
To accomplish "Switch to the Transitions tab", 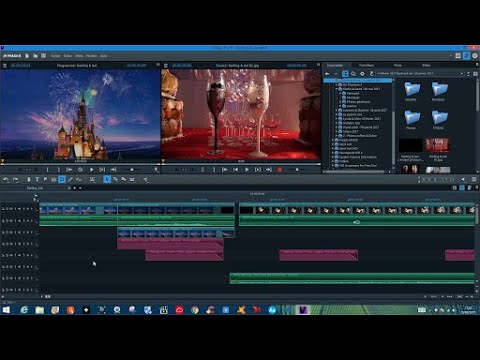I will tap(367, 65).
